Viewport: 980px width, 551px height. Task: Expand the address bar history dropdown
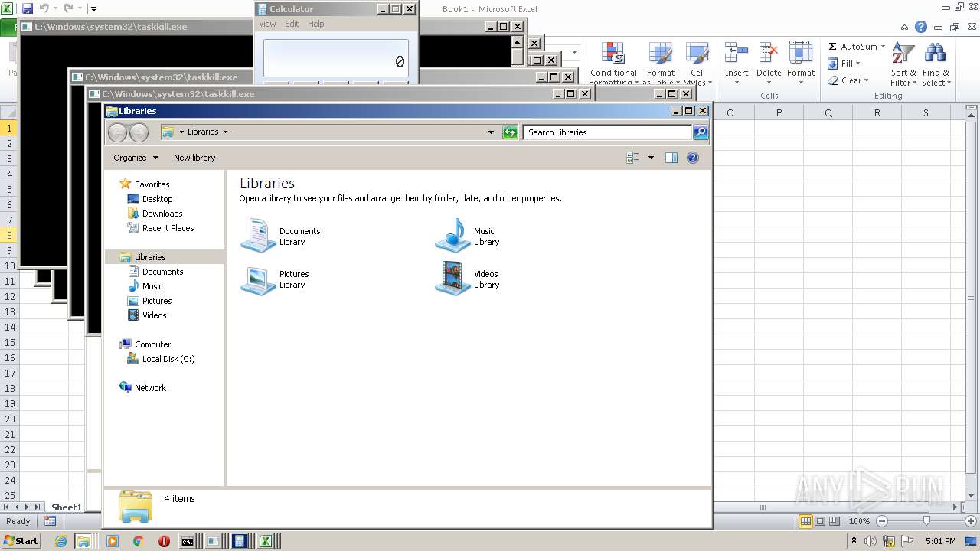(x=491, y=132)
